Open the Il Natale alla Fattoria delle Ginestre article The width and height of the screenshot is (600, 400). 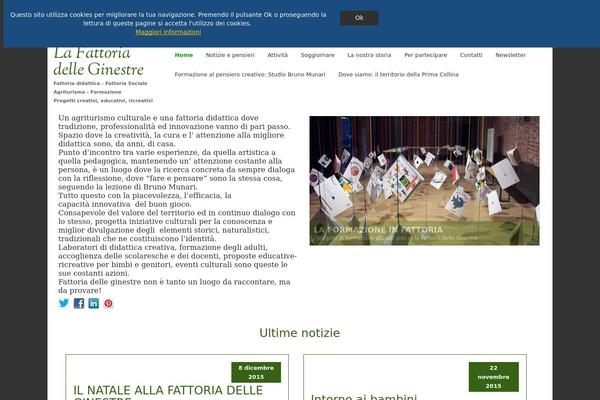point(168,392)
